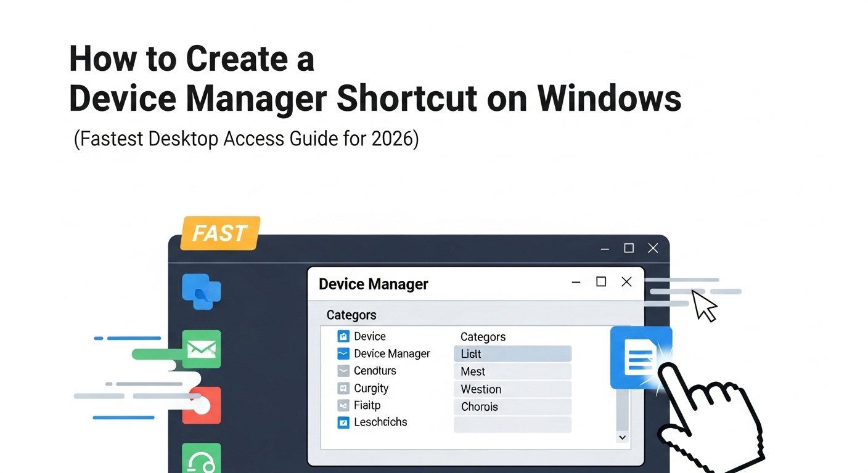The height and width of the screenshot is (473, 868).
Task: Click the icon next to the Fiaitp entry
Action: 343,405
